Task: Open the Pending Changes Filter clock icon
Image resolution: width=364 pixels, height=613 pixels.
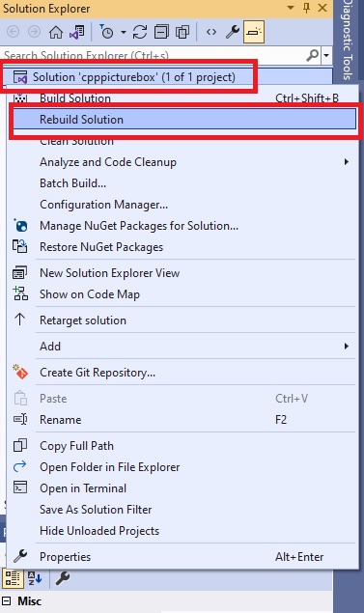Action: pyautogui.click(x=106, y=32)
